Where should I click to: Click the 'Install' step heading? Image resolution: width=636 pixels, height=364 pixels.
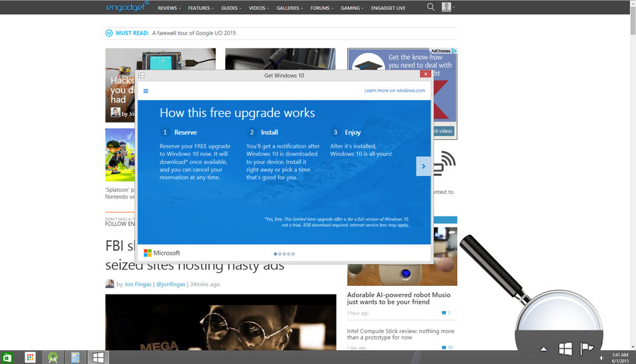tap(270, 132)
